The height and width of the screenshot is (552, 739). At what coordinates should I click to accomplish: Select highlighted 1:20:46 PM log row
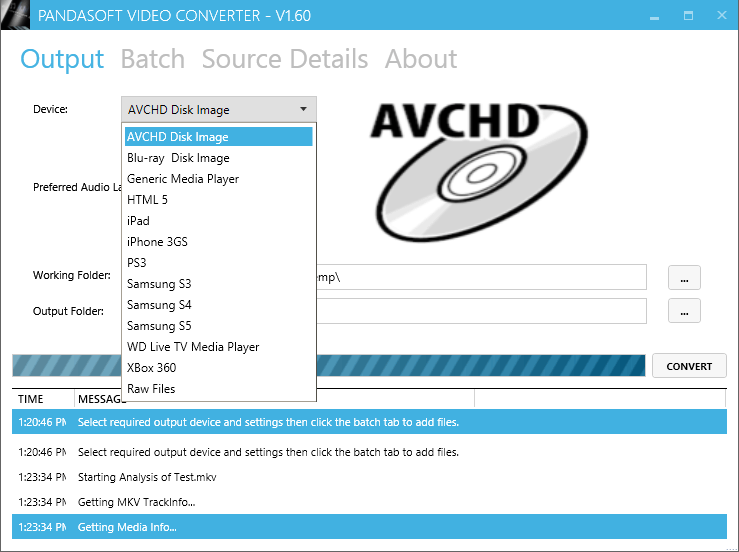click(x=369, y=422)
